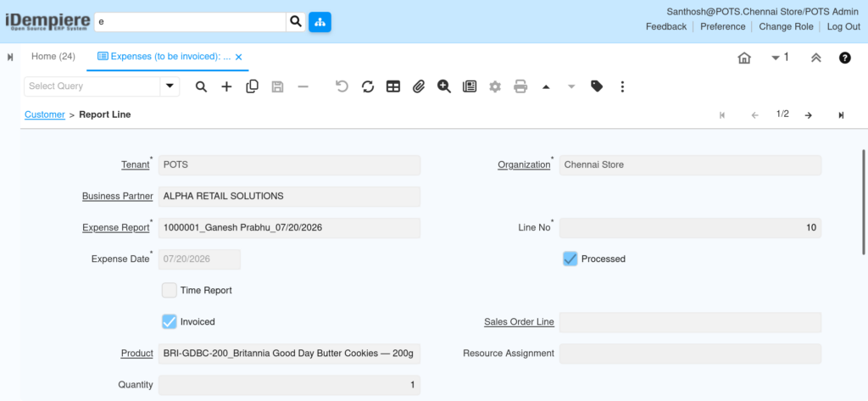
Task: Open the more options vertical dots
Action: point(622,86)
